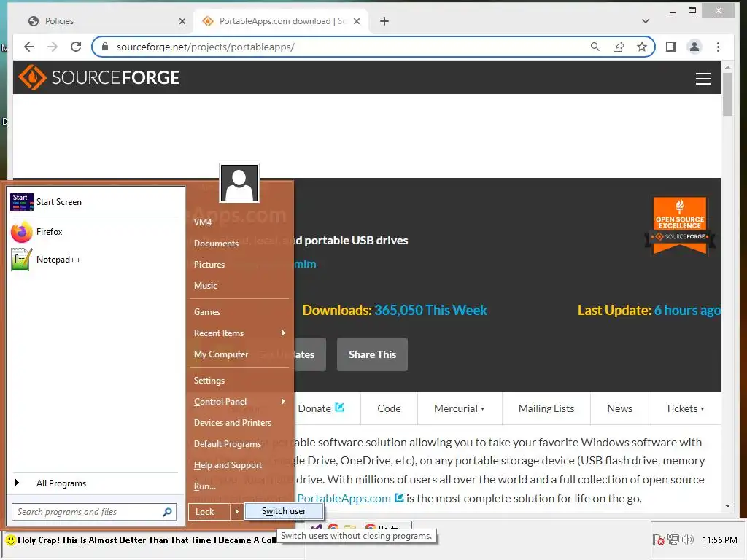
Task: Click scrollbar down arrow
Action: pyautogui.click(x=727, y=506)
